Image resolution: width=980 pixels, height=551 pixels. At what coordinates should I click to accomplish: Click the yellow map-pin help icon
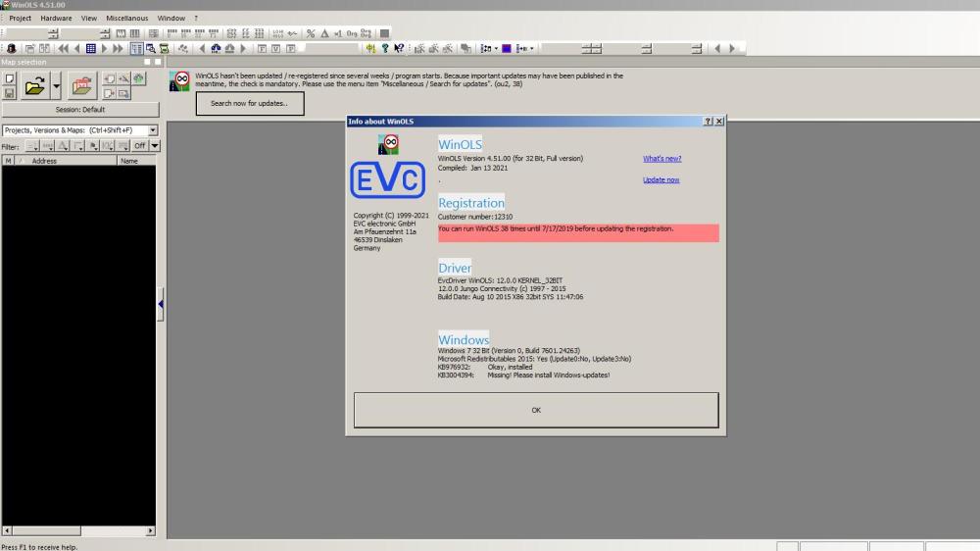click(x=370, y=48)
